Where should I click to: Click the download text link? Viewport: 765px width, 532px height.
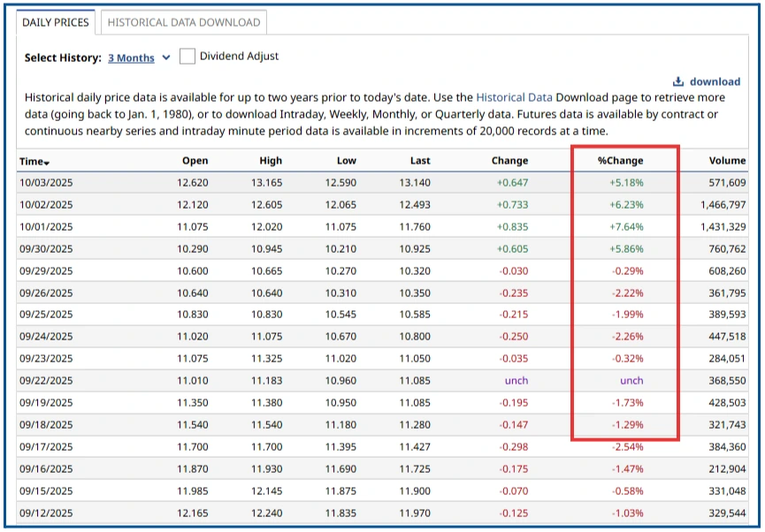(714, 81)
